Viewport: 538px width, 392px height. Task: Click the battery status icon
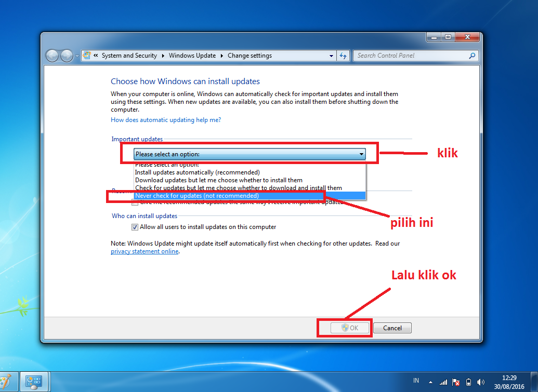[468, 383]
